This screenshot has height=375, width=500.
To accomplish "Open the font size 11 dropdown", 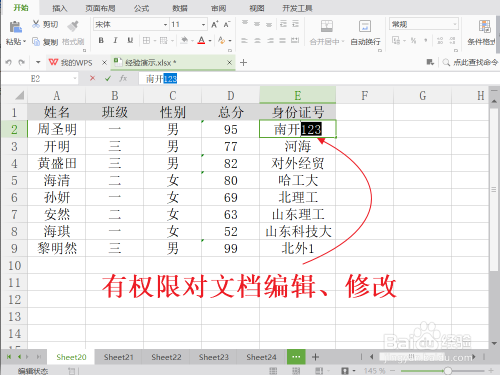I will pos(203,25).
